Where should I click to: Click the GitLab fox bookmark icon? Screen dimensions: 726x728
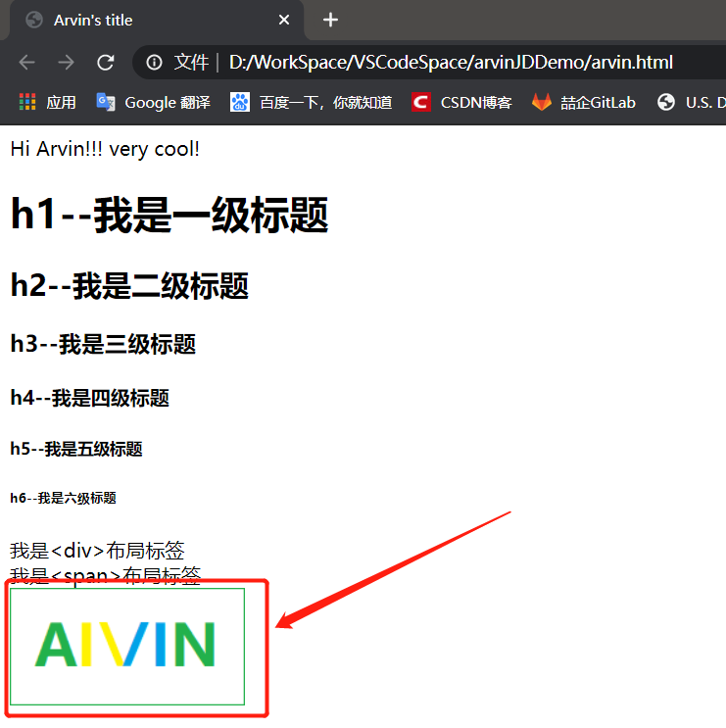[x=541, y=102]
